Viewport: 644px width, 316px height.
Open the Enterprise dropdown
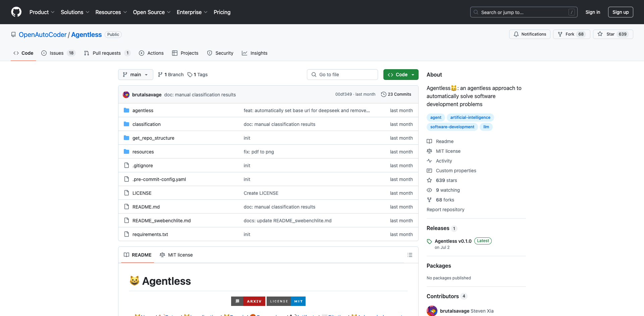[x=192, y=12]
